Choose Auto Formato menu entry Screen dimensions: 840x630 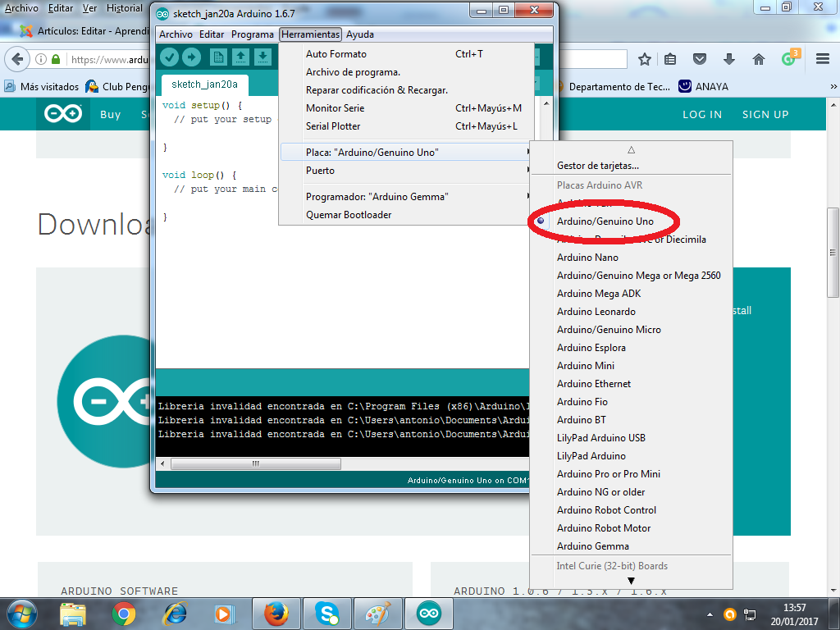406,53
